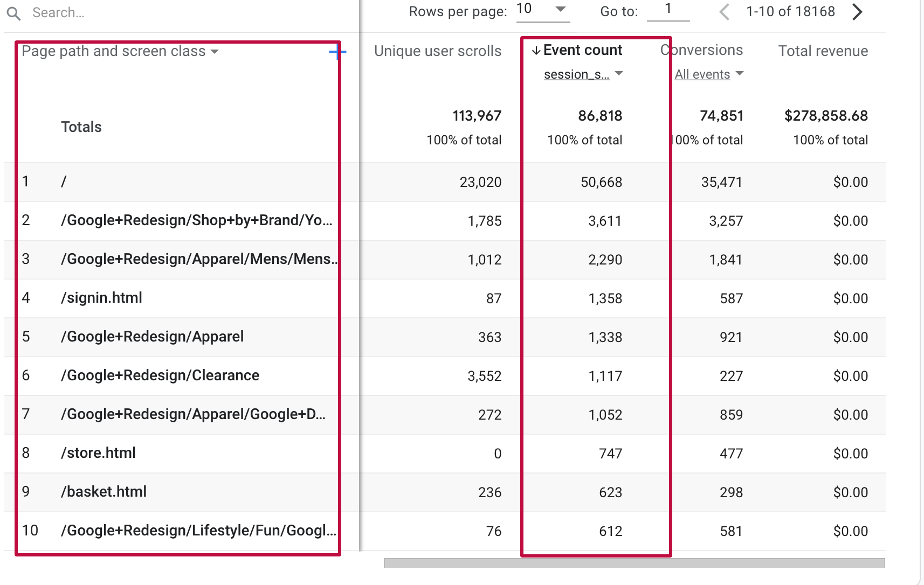Click the previous page chevron arrow
Image resolution: width=924 pixels, height=585 pixels.
[724, 11]
